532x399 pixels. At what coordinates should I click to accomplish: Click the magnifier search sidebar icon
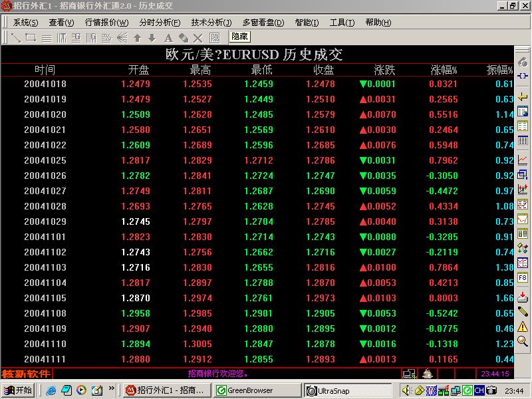coord(523,340)
